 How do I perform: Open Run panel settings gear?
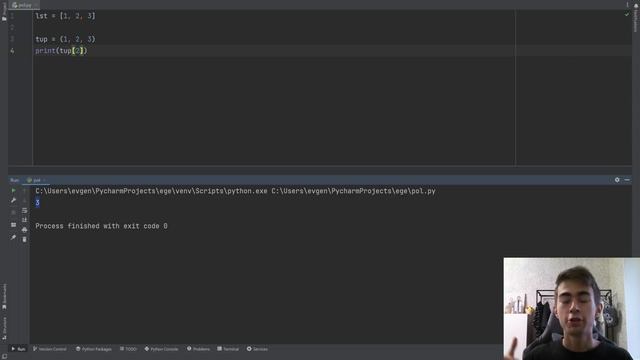pos(617,180)
